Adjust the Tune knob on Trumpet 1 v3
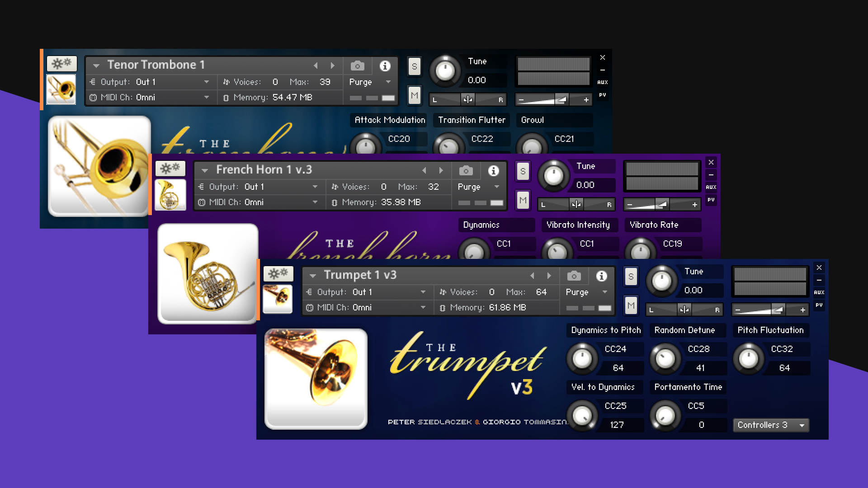This screenshot has width=868, height=488. pos(661,280)
